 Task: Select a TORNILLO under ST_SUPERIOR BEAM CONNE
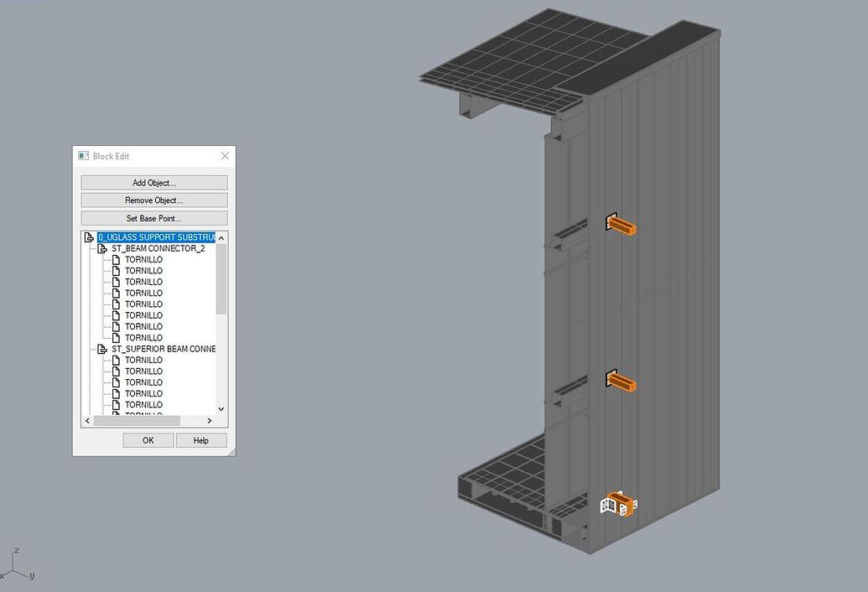point(143,360)
